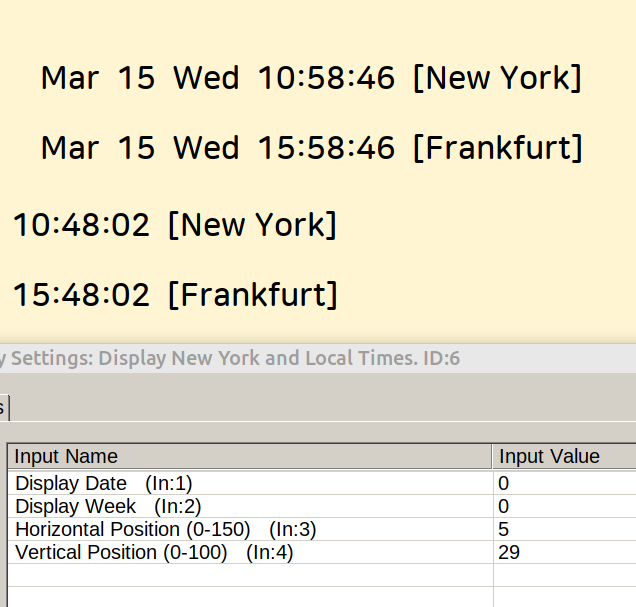Click the 15:58:46 Frankfurt timestamp

tap(326, 148)
